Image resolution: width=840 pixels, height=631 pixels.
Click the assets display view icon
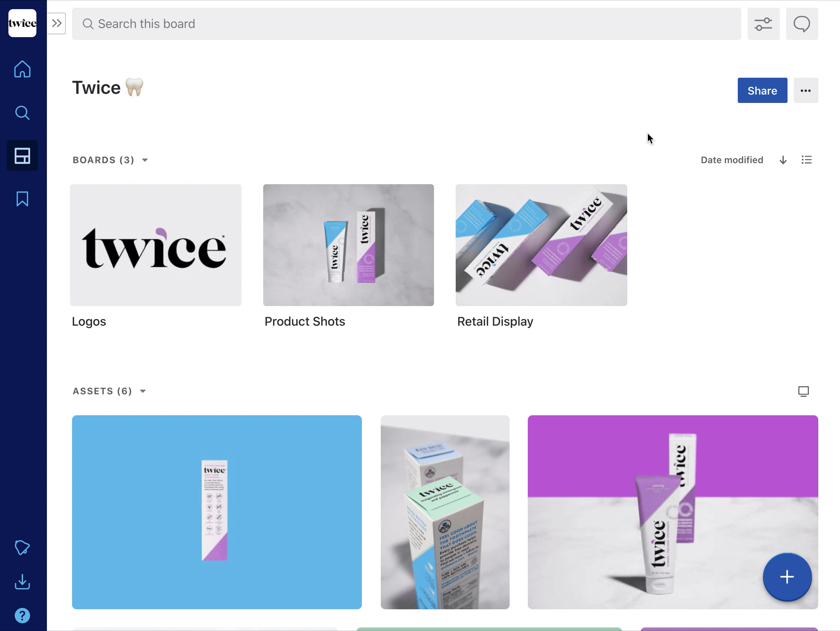[803, 391]
